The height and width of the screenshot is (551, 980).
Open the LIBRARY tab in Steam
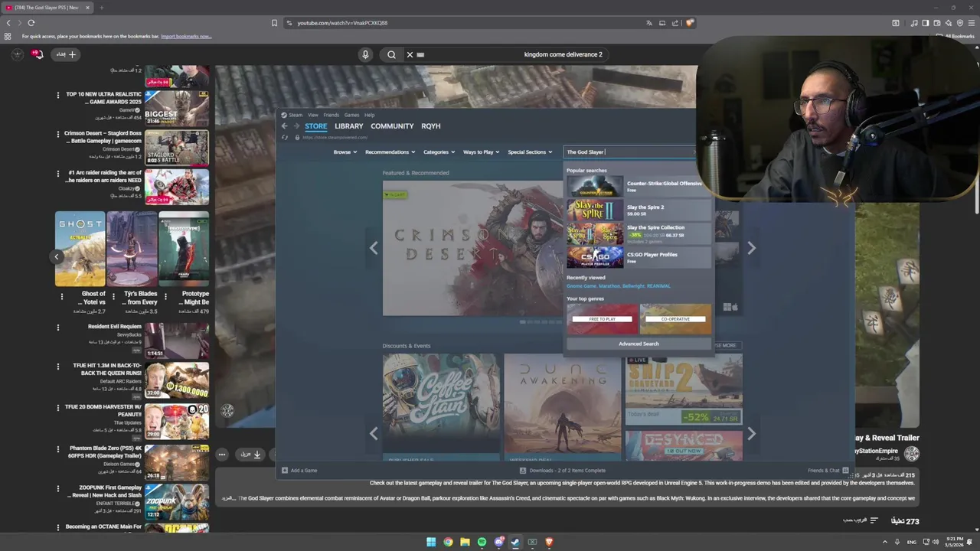click(348, 126)
